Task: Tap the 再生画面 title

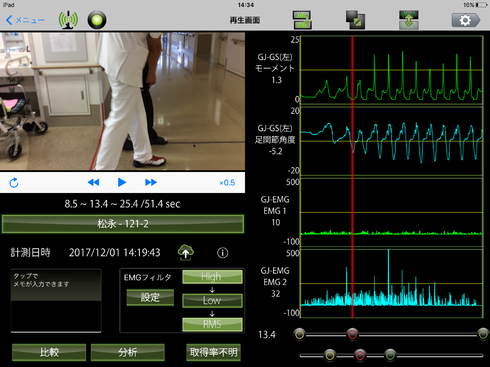Action: 245,20
